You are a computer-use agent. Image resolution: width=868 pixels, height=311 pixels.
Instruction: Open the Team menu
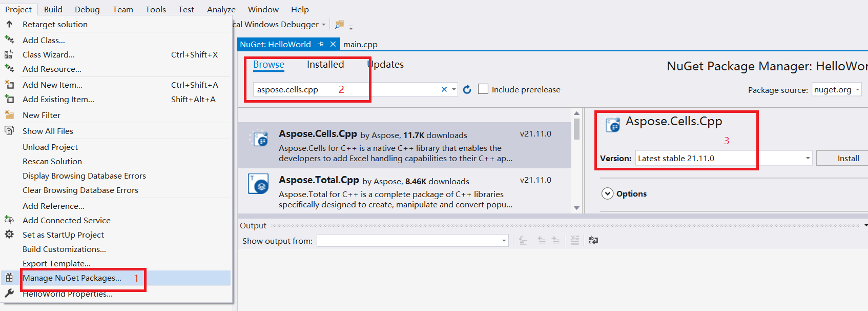point(123,9)
